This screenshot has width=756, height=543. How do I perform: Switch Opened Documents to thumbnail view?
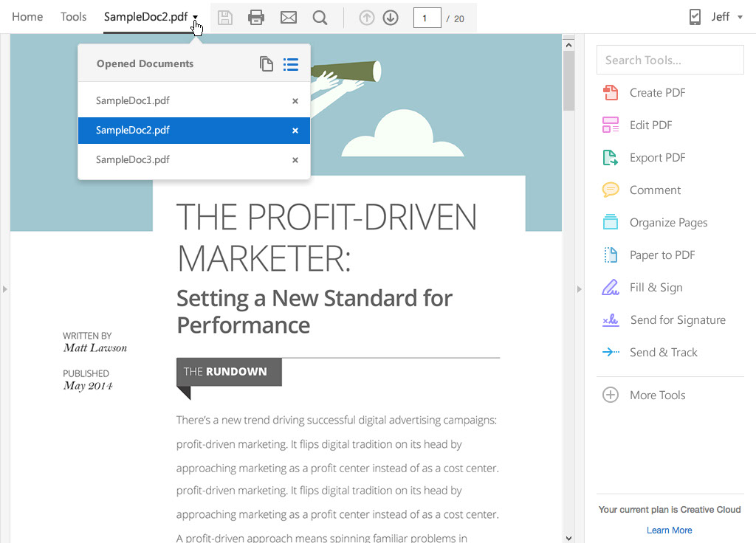(267, 64)
